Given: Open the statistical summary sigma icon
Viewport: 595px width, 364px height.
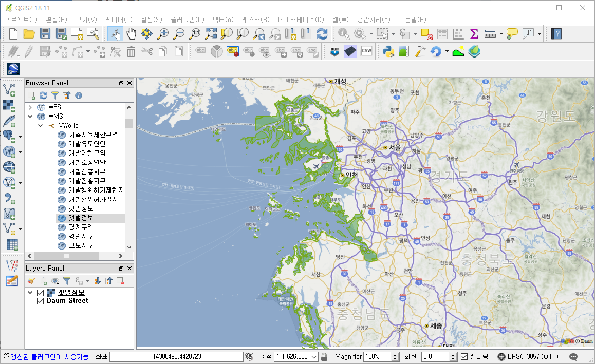Looking at the screenshot, I should pyautogui.click(x=474, y=34).
